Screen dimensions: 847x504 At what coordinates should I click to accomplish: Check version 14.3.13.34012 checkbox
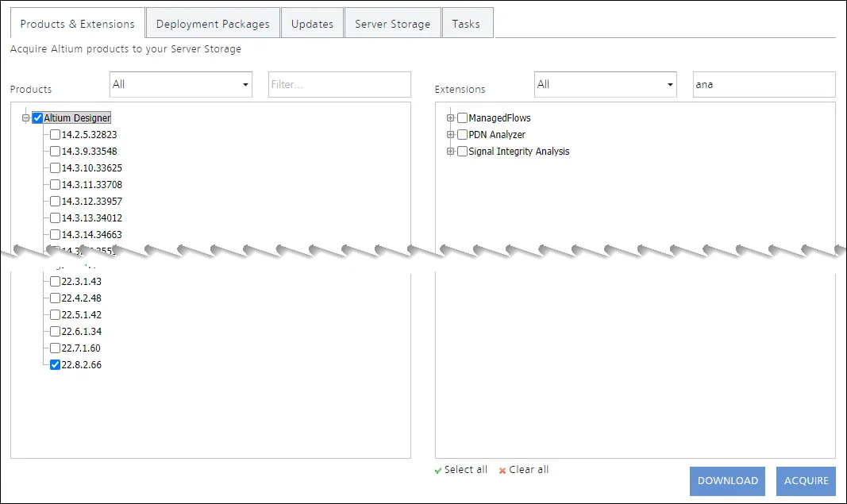pos(55,218)
